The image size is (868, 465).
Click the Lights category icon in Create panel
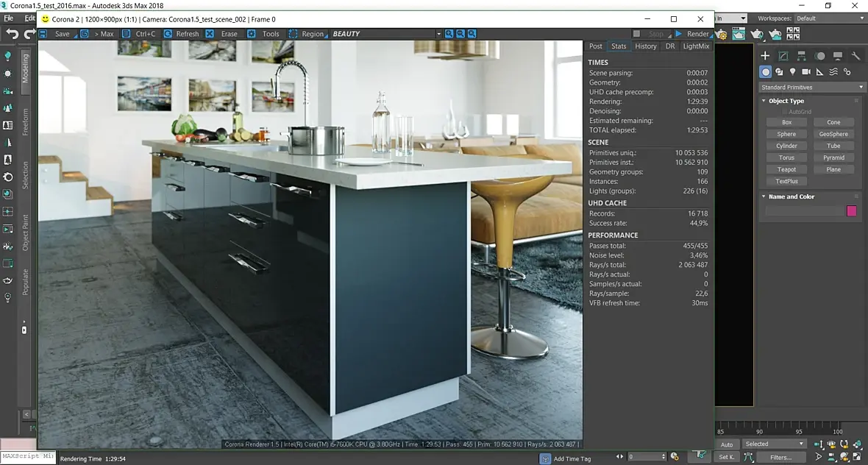point(792,72)
